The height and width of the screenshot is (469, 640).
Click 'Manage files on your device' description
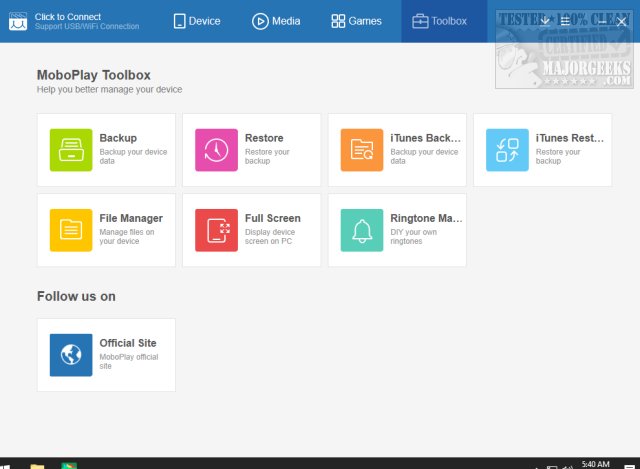[127, 236]
